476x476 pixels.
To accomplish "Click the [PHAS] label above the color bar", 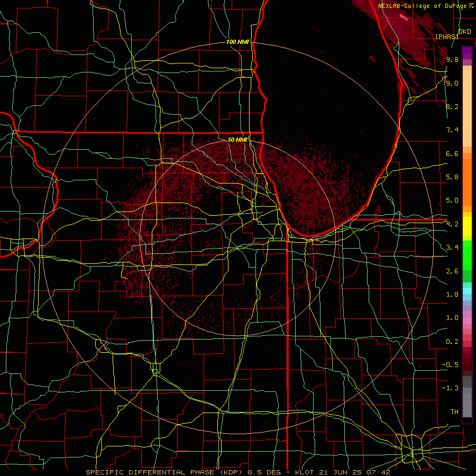I will point(447,36).
